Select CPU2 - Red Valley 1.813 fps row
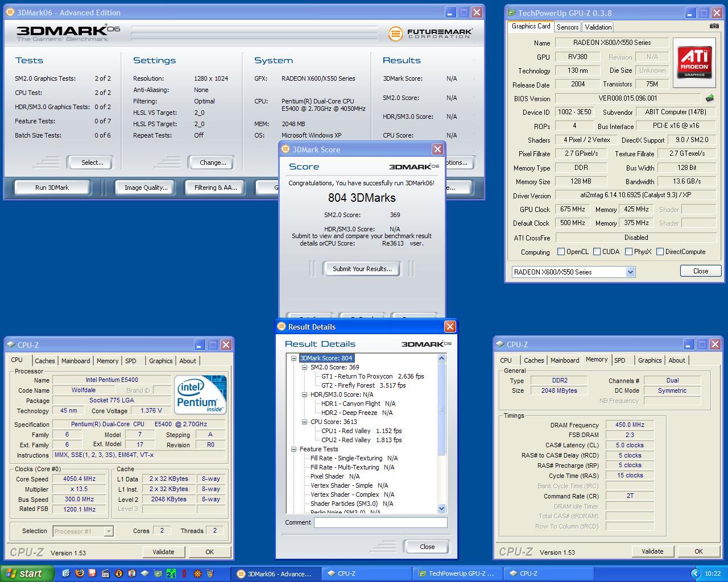The height and width of the screenshot is (582, 728). point(361,440)
